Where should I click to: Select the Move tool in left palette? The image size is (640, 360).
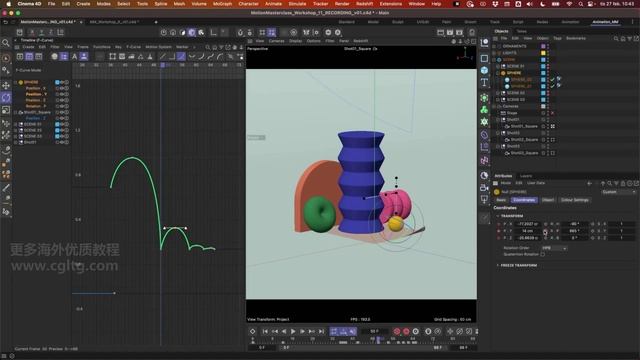point(6,85)
